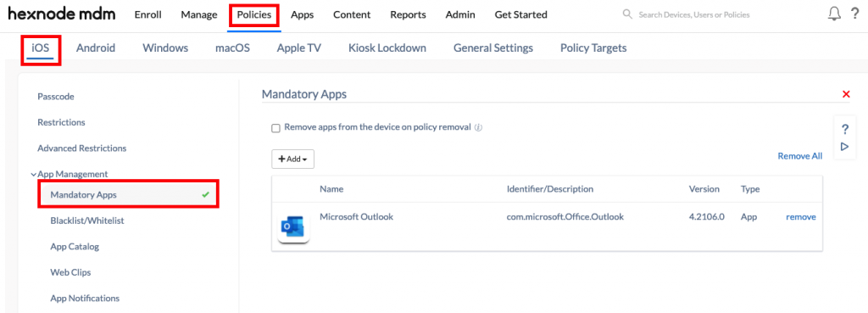
Task: Open the Add dropdown button
Action: click(x=292, y=159)
